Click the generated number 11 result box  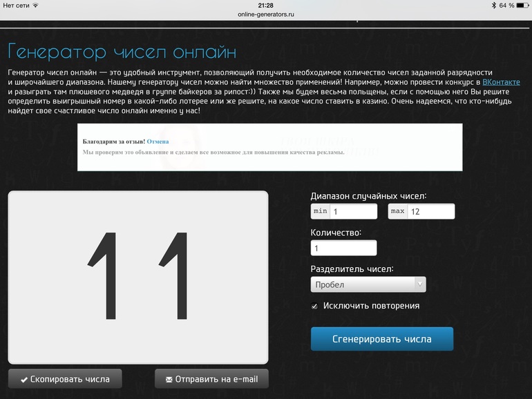pyautogui.click(x=138, y=277)
